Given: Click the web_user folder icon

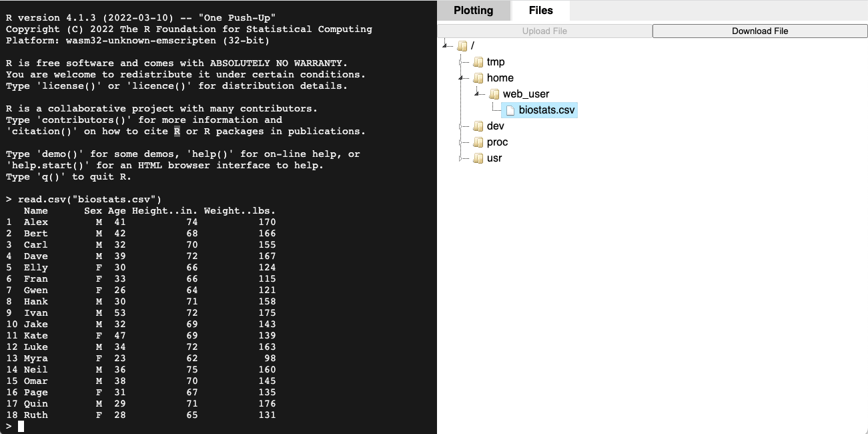Looking at the screenshot, I should coord(494,94).
